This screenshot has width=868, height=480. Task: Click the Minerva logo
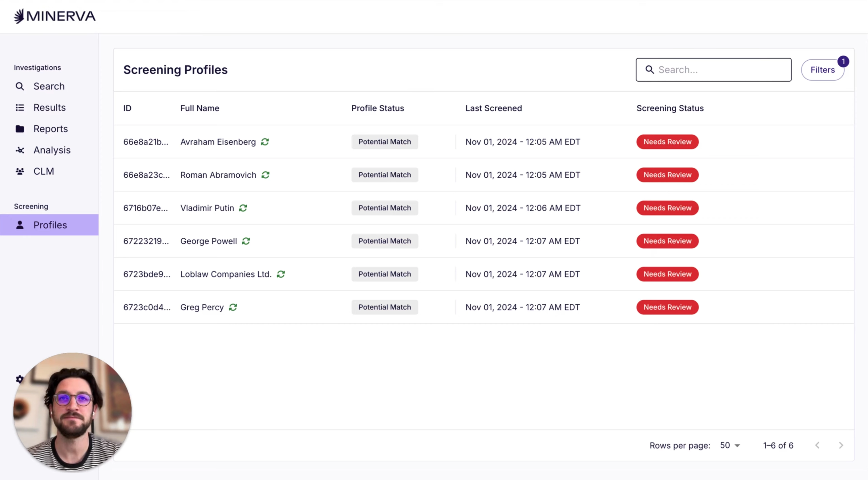click(x=54, y=16)
